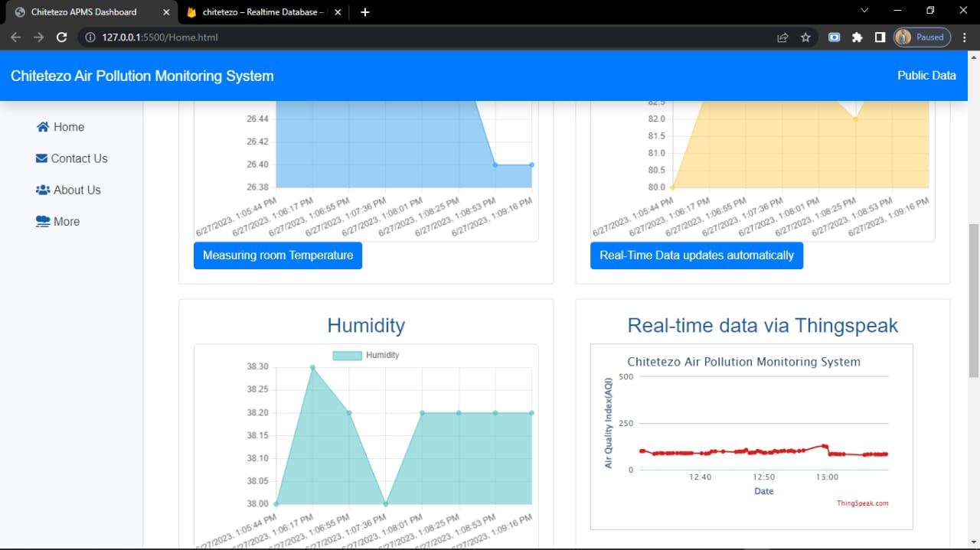The image size is (980, 550).
Task: Open the browser Extensions puzzle icon
Action: click(857, 37)
